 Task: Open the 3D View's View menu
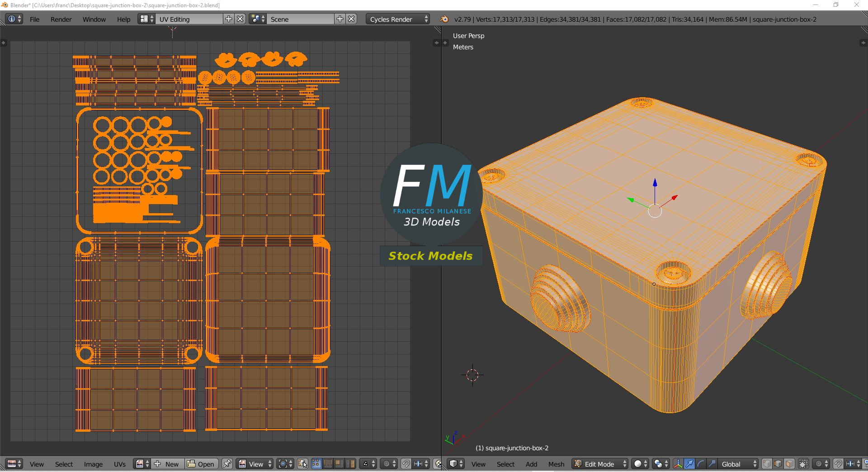click(x=478, y=464)
